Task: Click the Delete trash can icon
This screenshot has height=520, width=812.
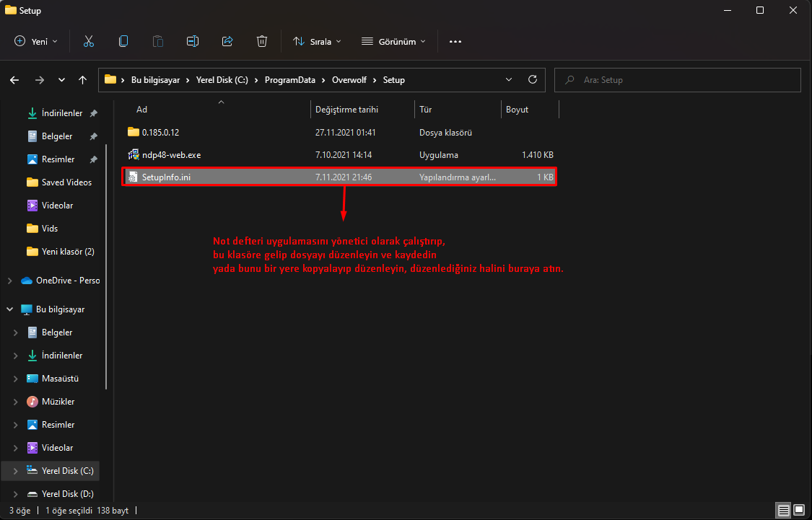Action: pos(262,41)
